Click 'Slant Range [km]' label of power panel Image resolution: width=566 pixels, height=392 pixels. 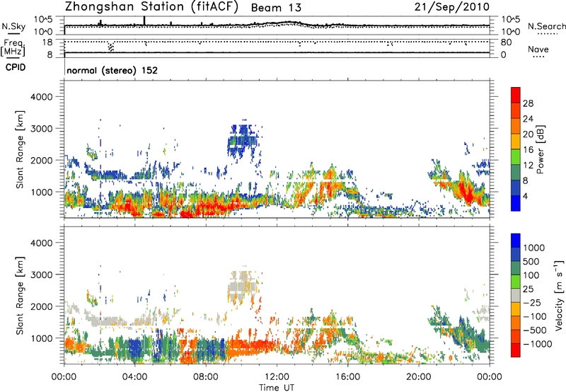coord(20,149)
